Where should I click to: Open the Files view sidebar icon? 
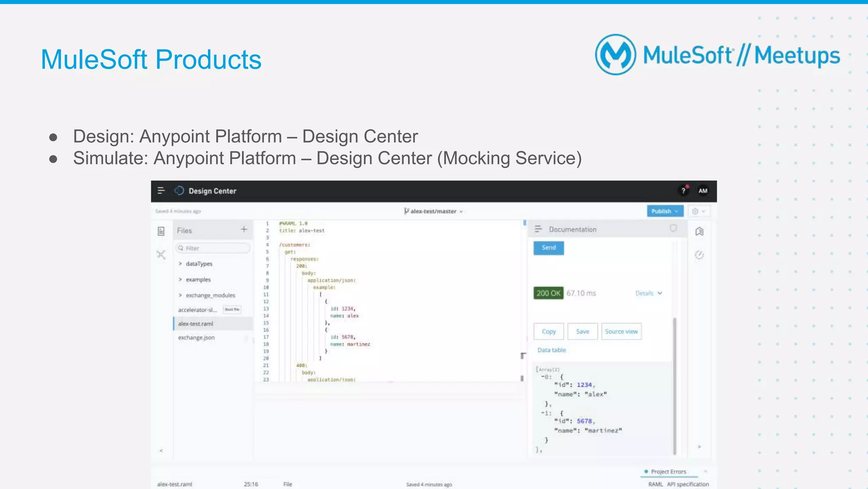161,231
